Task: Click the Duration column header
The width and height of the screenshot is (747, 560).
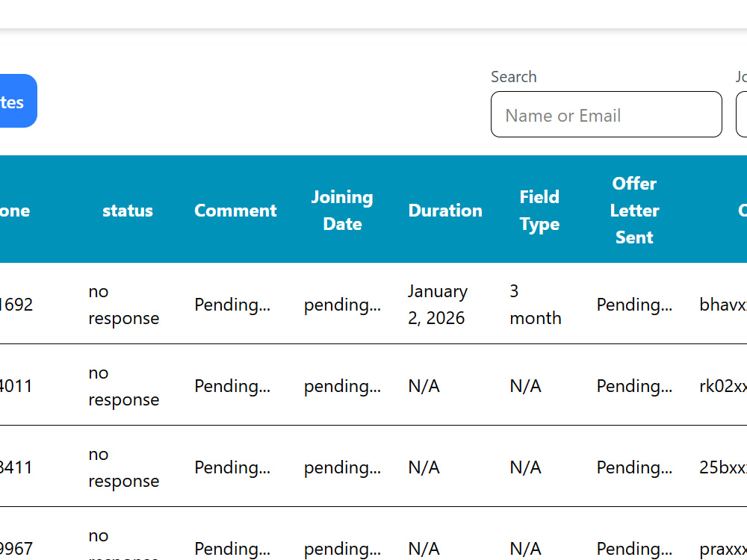Action: [x=445, y=211]
